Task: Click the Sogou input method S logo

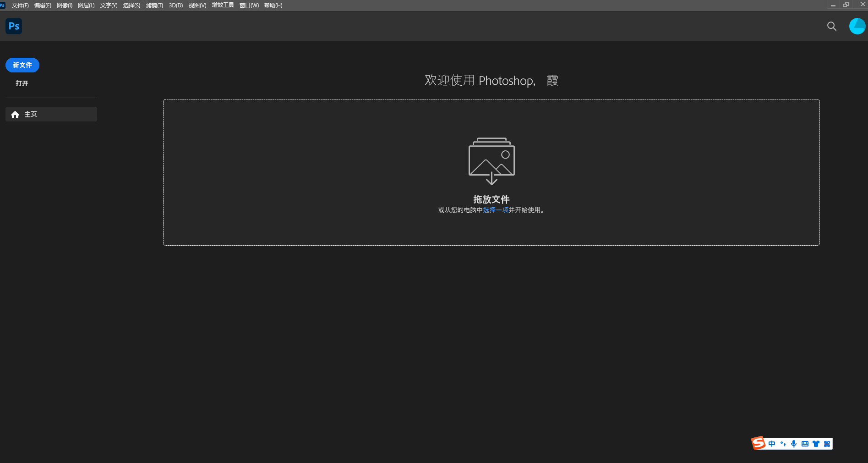Action: 759,443
